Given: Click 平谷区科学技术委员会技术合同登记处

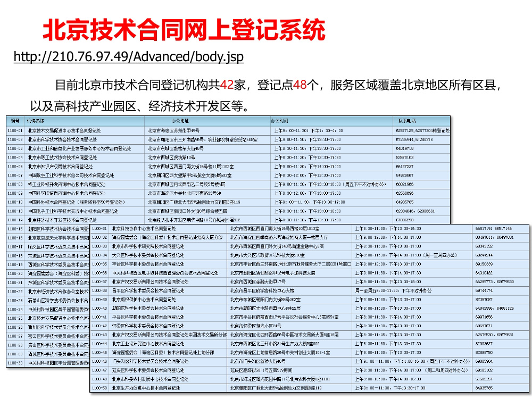Looking at the screenshot, I should [x=148, y=317].
